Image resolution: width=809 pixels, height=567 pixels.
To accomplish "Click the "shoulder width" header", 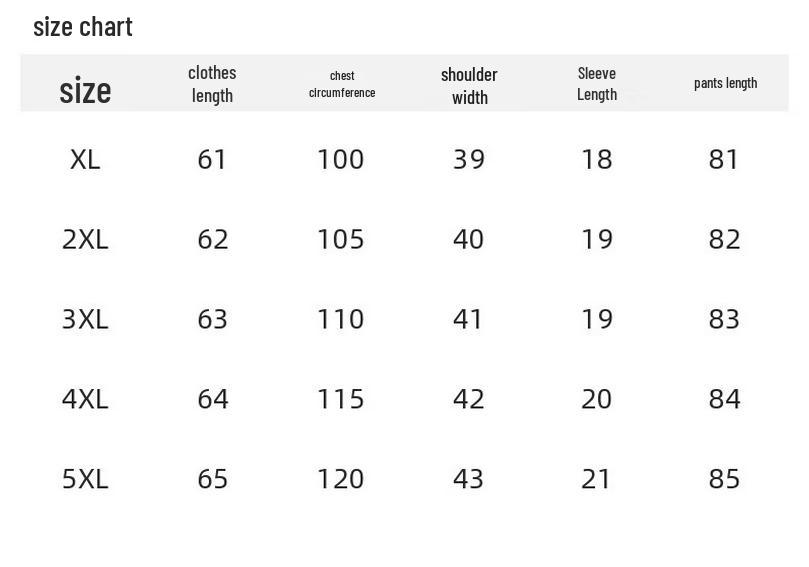I will (469, 86).
